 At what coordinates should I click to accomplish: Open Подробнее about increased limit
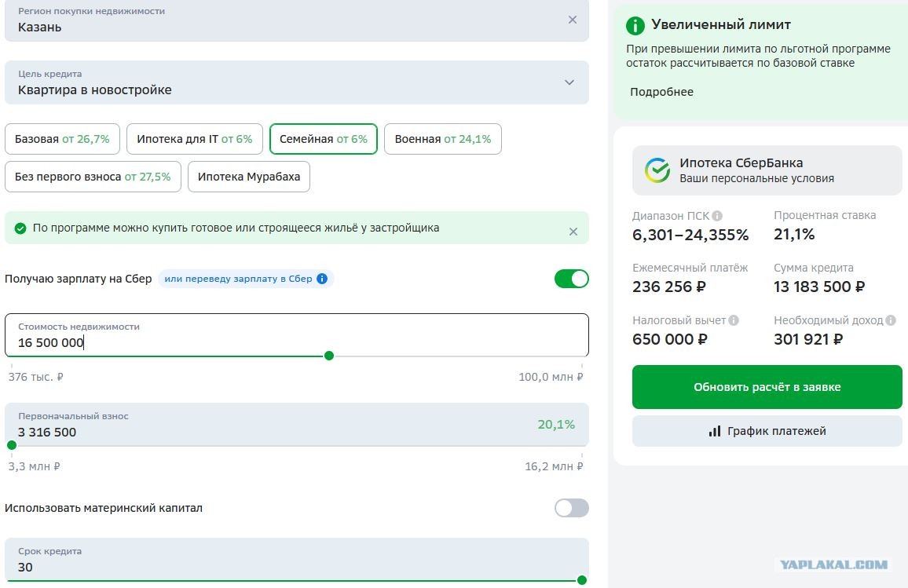pos(661,92)
